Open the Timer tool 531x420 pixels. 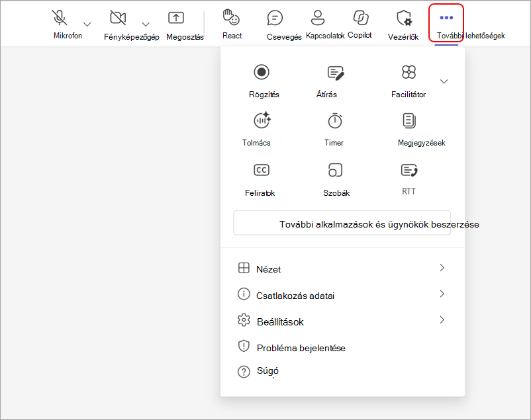coord(335,120)
